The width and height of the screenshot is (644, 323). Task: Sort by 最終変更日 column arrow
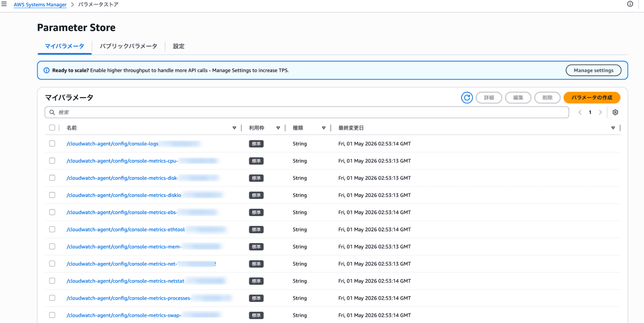tap(613, 128)
